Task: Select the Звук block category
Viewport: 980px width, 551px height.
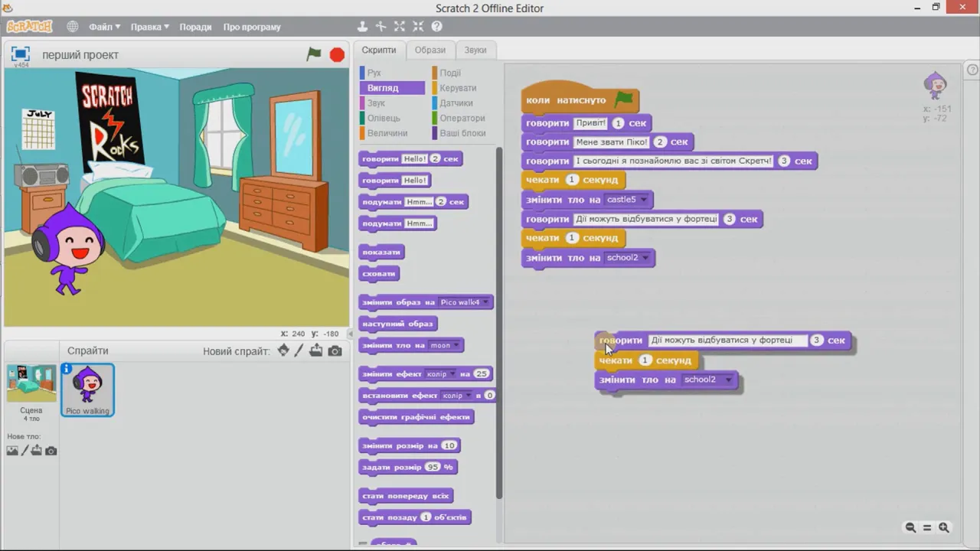Action: tap(392, 103)
